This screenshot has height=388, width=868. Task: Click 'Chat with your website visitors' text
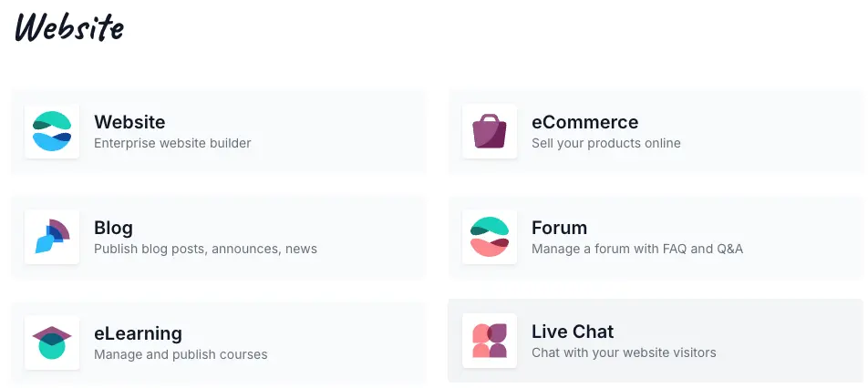(624, 352)
